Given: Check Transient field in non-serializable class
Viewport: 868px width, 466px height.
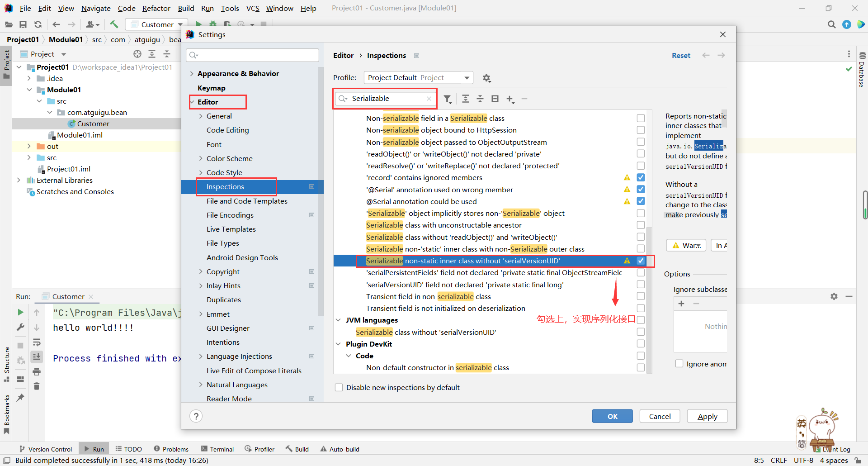Looking at the screenshot, I should [x=641, y=296].
